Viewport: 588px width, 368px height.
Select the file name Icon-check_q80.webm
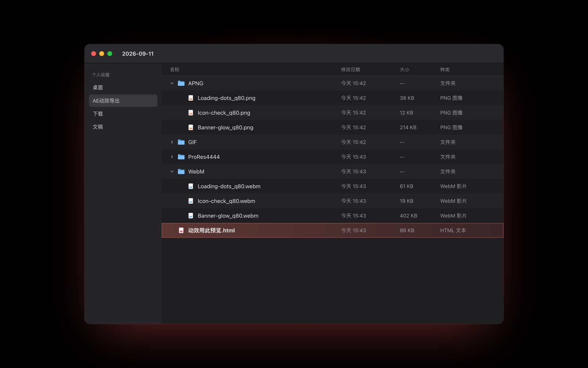(x=226, y=201)
